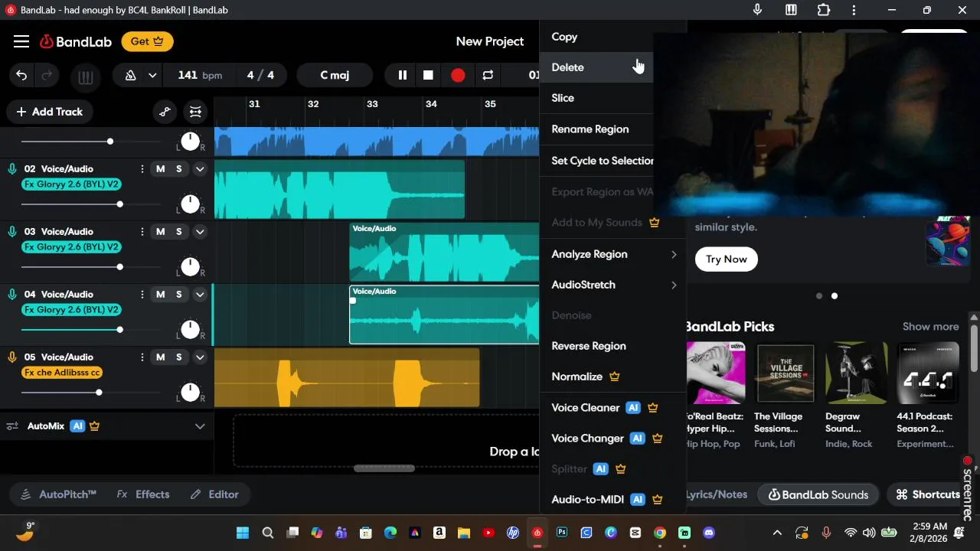Screen dimensions: 980x551
Task: Click track 03 microphone icon
Action: click(12, 232)
